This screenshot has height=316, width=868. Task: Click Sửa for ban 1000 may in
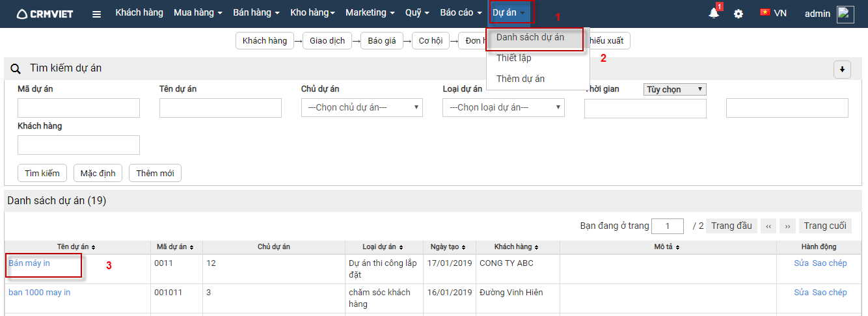pos(801,293)
